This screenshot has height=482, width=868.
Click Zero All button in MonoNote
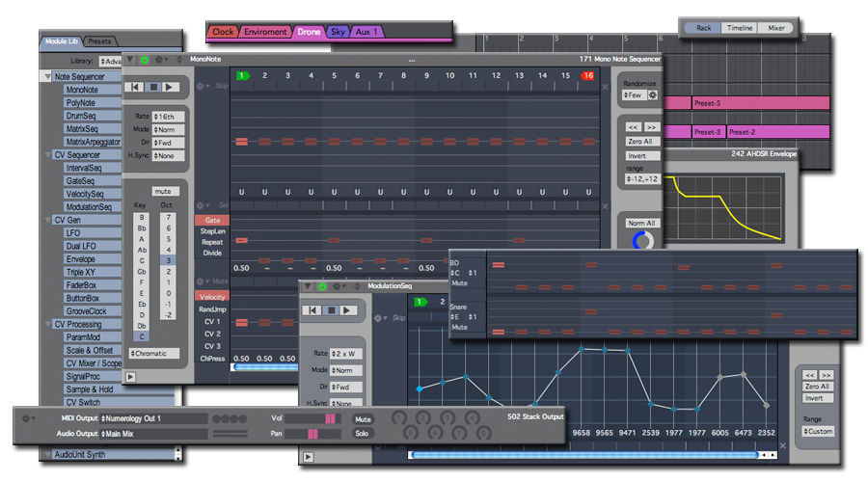click(x=642, y=142)
